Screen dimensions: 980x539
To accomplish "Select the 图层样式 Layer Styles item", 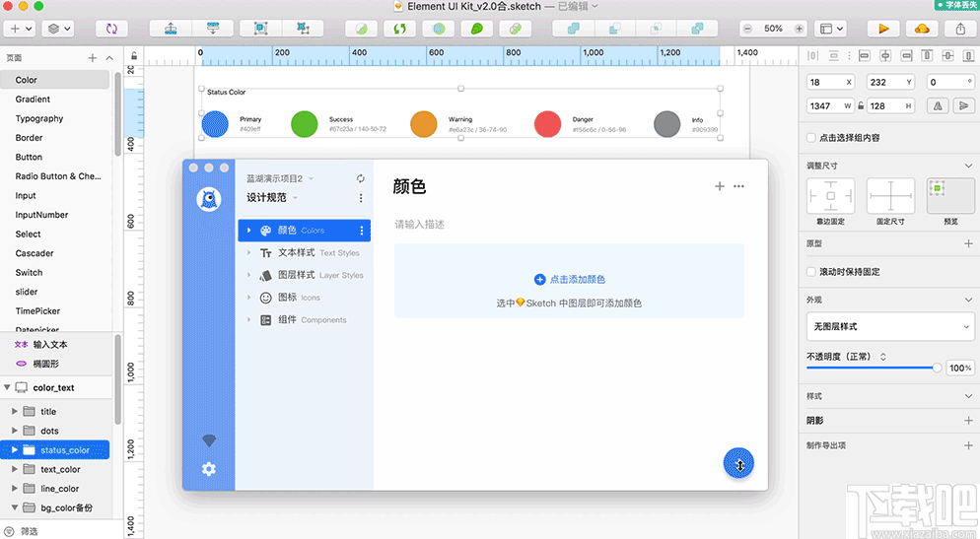I will (x=305, y=276).
